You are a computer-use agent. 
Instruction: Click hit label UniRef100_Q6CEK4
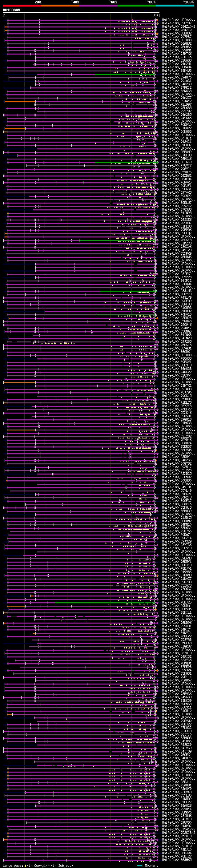(x=177, y=755)
